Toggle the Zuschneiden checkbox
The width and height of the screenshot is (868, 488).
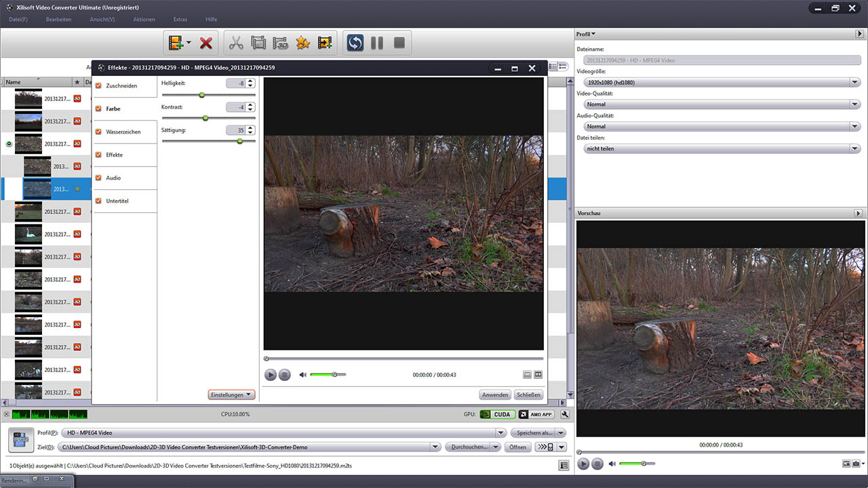(x=99, y=86)
